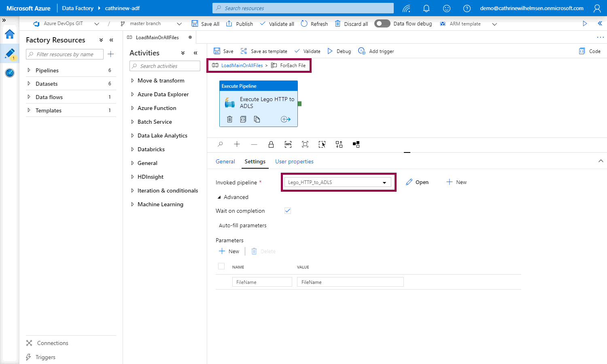
Task: Click the zoom to fit icon
Action: tap(305, 144)
